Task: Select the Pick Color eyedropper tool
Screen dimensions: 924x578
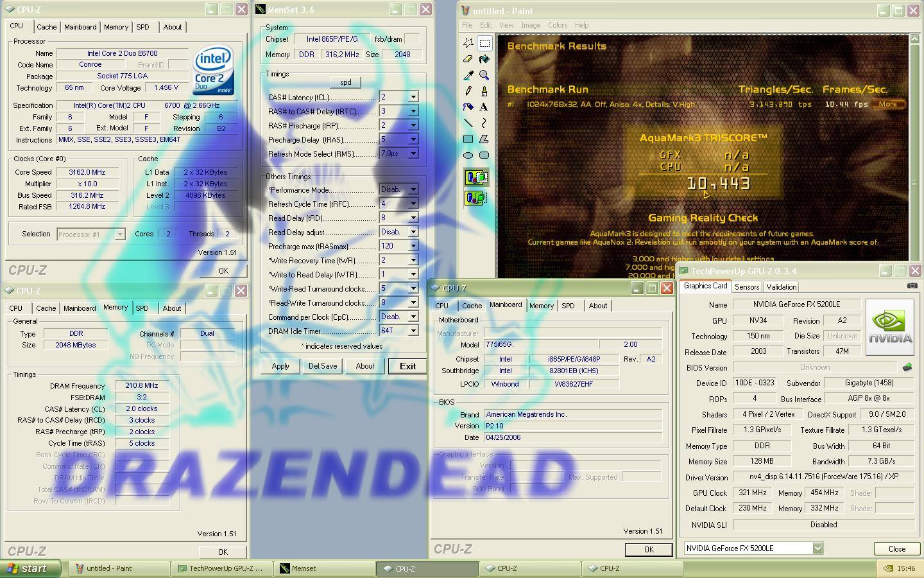Action: pos(468,75)
